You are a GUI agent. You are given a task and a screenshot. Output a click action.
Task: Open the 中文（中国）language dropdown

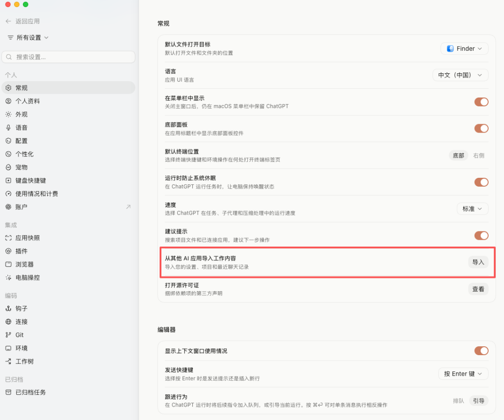tap(460, 75)
